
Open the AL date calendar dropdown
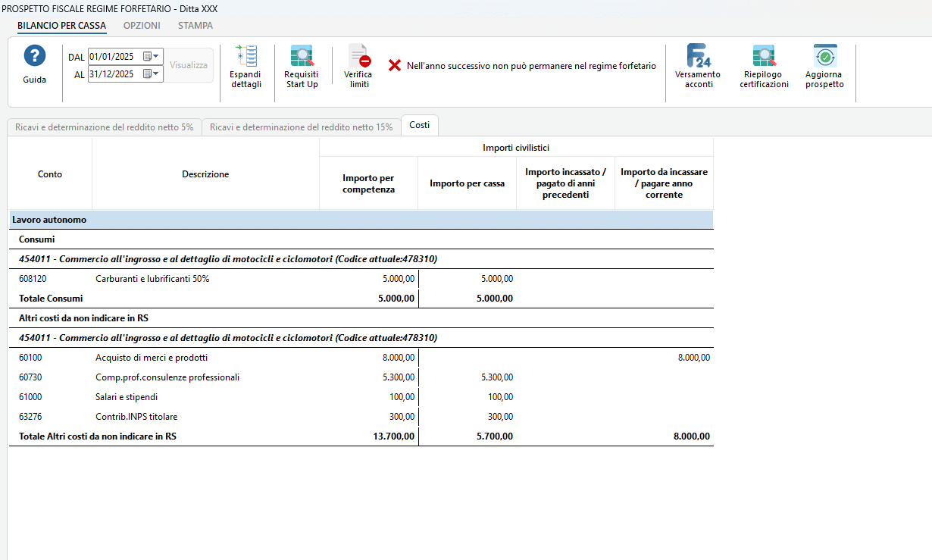[x=151, y=74]
